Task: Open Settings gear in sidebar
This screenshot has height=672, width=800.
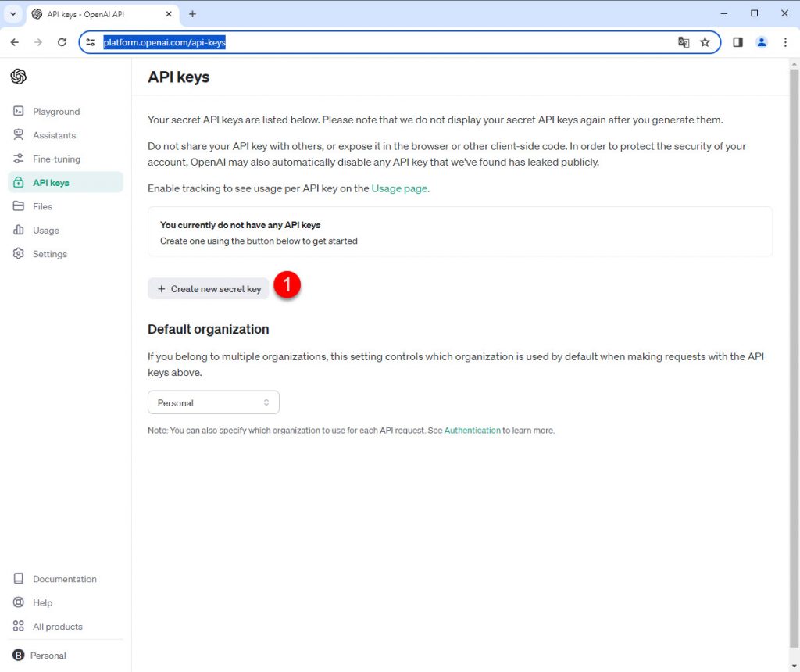Action: coord(19,254)
